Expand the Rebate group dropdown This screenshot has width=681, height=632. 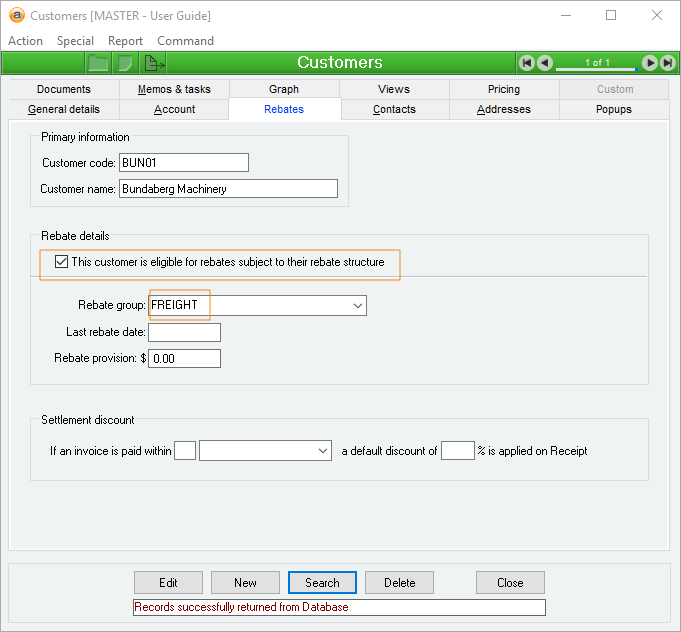click(358, 305)
